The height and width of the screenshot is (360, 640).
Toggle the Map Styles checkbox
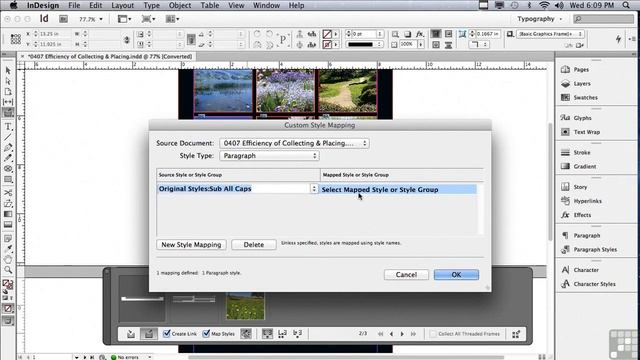pyautogui.click(x=206, y=333)
